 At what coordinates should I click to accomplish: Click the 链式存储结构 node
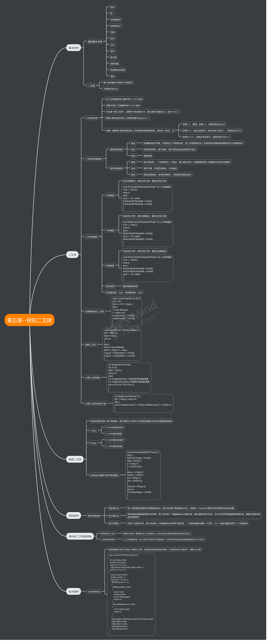(116, 168)
